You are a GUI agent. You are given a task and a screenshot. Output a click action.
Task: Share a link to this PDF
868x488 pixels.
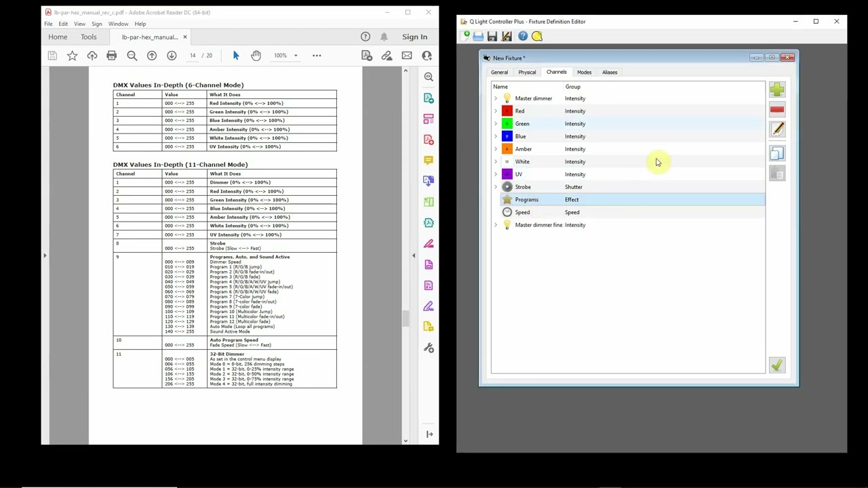pyautogui.click(x=387, y=56)
